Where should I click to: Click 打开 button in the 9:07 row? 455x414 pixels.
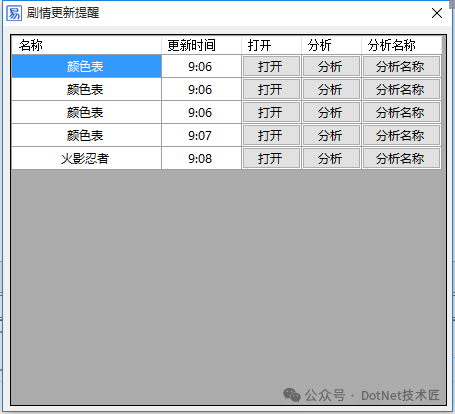point(271,136)
